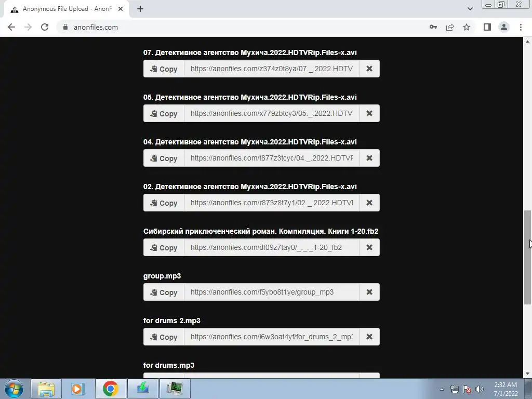Share this page icon
This screenshot has height=399, width=532.
(450, 27)
